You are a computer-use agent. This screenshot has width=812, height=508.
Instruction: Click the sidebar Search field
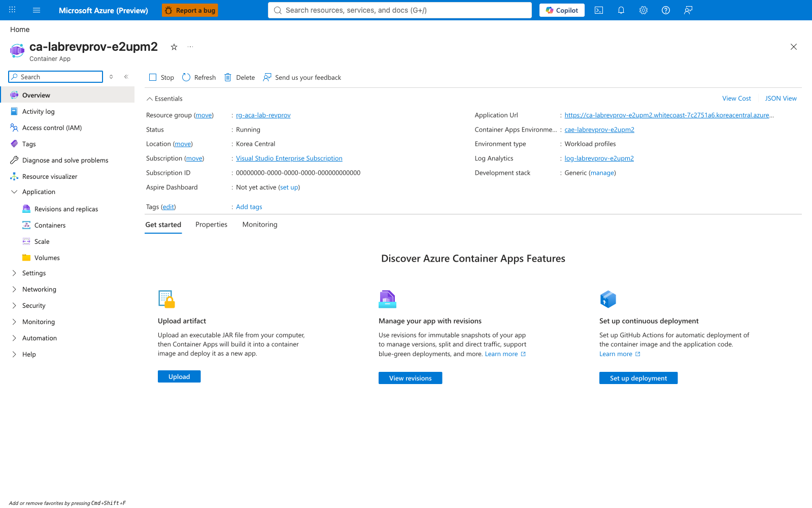56,77
